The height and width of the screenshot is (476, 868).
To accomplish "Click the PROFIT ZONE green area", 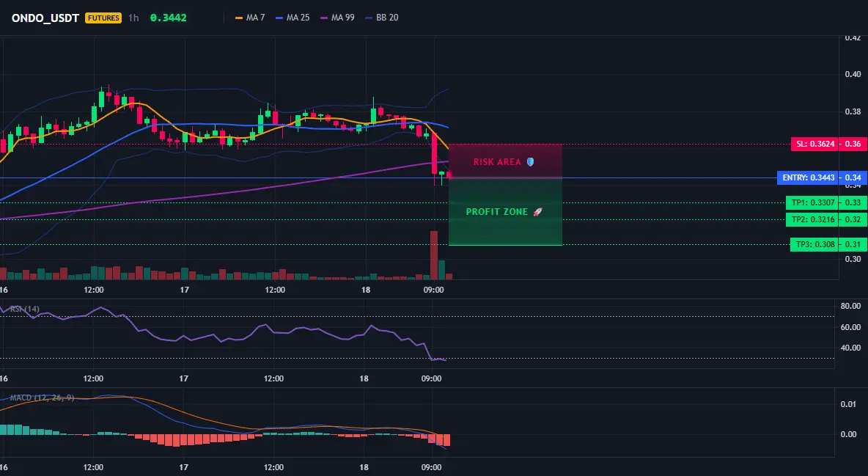I will (x=505, y=212).
